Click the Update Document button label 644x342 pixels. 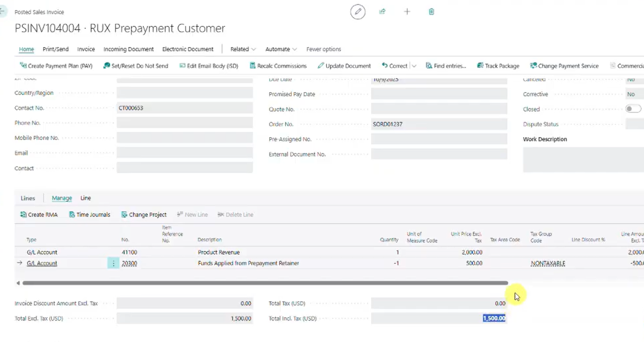point(348,66)
